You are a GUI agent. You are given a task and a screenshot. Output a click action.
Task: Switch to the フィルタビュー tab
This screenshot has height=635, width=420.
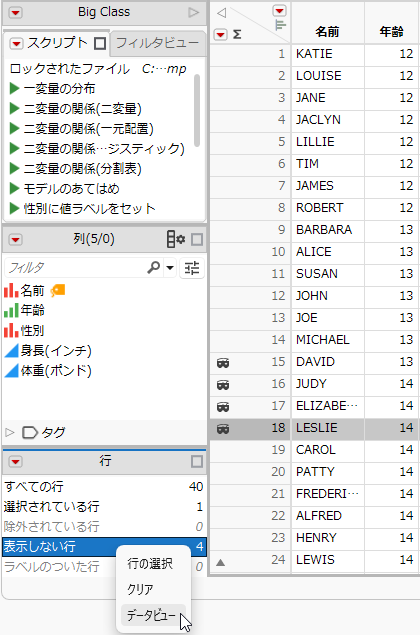tap(157, 43)
